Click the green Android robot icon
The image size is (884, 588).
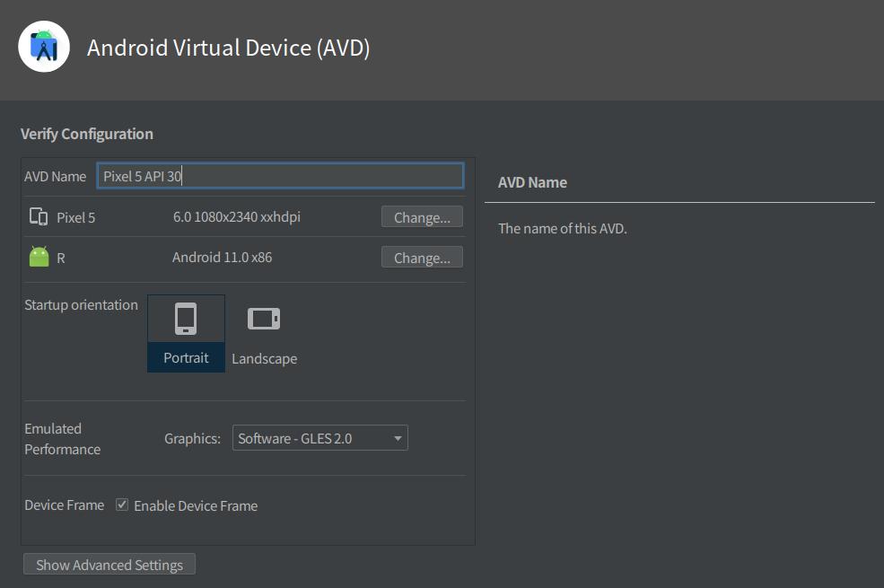pos(39,256)
